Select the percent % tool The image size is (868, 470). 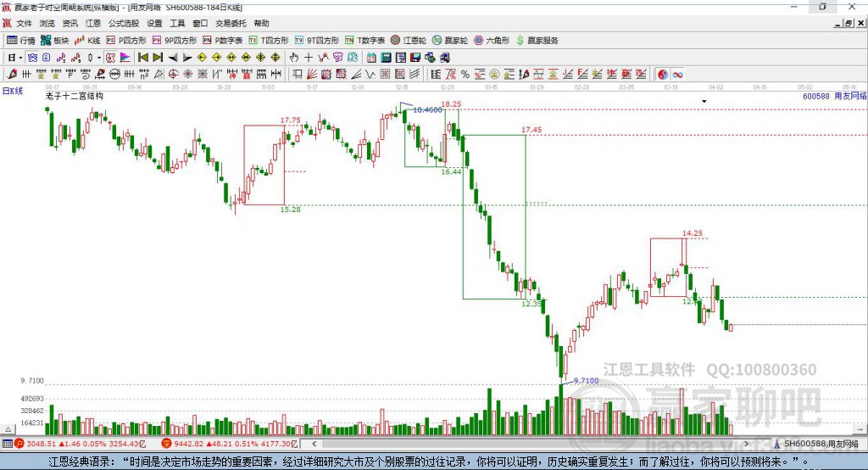(465, 75)
